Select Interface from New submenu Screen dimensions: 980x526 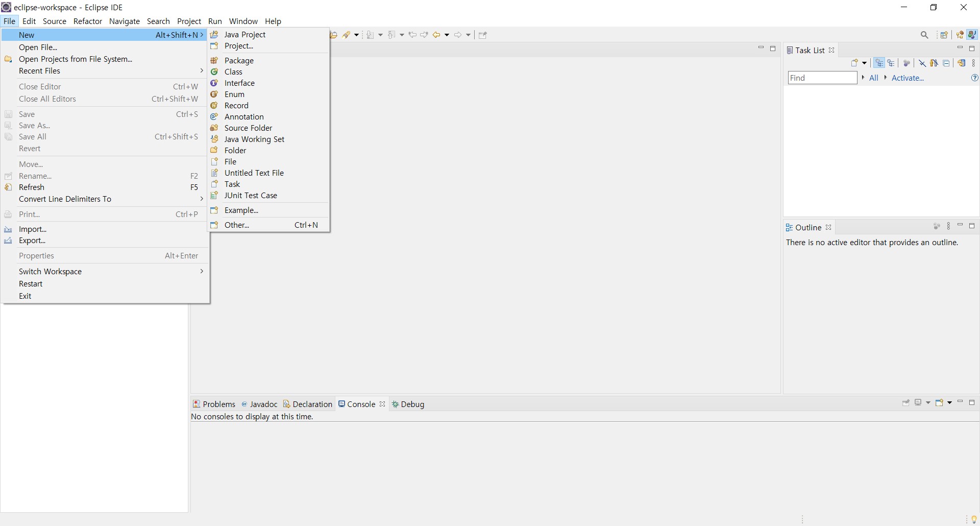pyautogui.click(x=268, y=83)
